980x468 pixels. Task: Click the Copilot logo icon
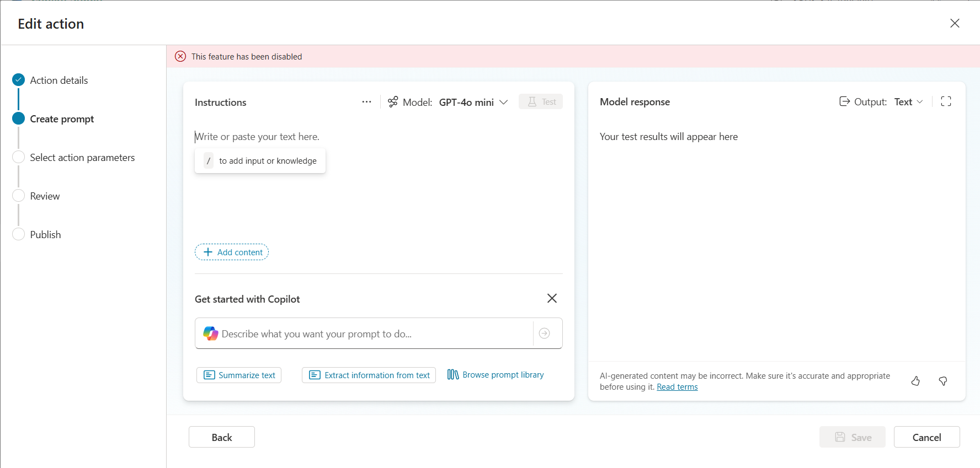coord(210,333)
